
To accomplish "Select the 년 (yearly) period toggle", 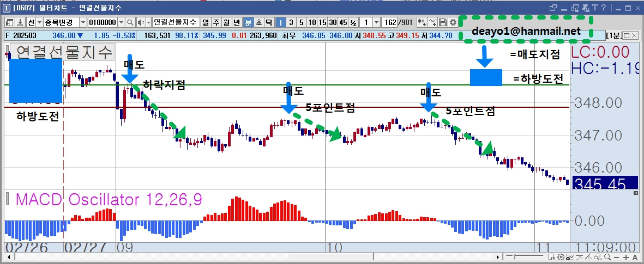I will (237, 22).
